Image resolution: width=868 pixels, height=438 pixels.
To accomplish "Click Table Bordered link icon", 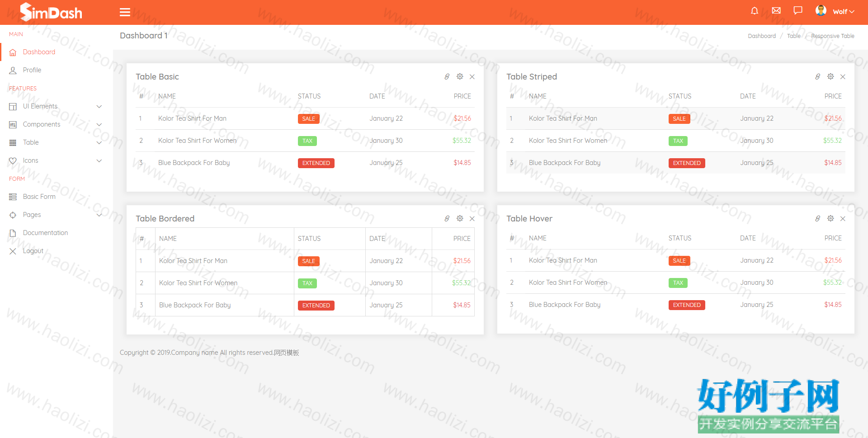I will [447, 219].
